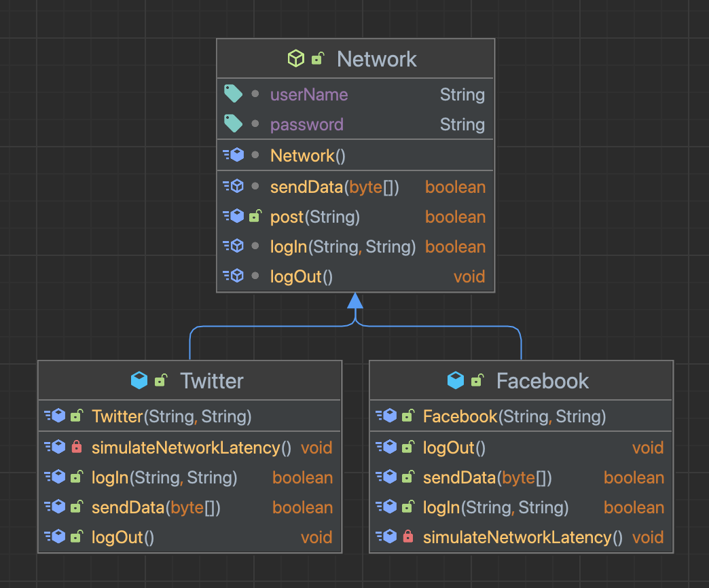Click the public lock icon for Facebook logOut()

pos(408,447)
